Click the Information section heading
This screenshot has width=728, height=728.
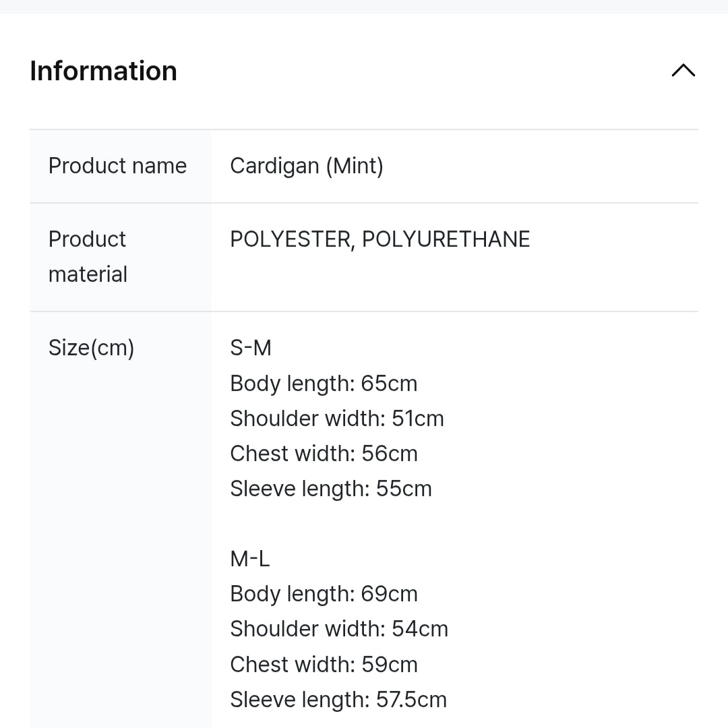click(x=103, y=71)
